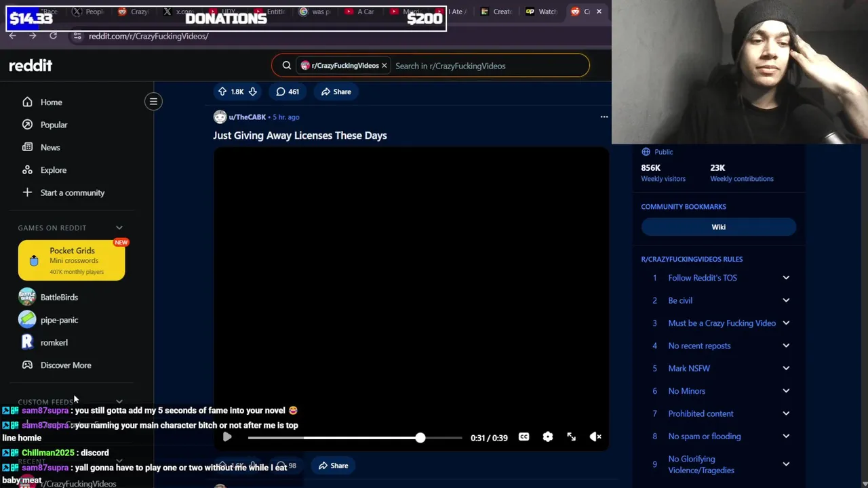The height and width of the screenshot is (488, 868).
Task: Click the Public globe icon
Action: click(x=646, y=152)
